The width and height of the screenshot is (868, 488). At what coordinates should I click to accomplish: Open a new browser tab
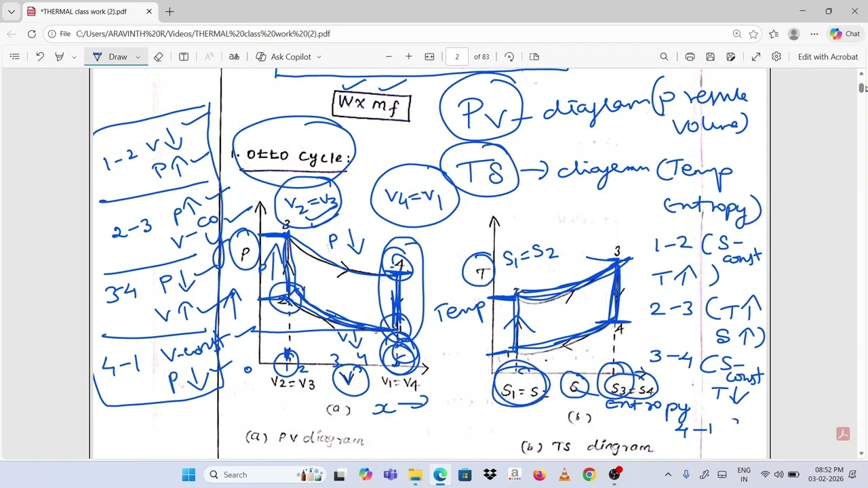tap(170, 12)
